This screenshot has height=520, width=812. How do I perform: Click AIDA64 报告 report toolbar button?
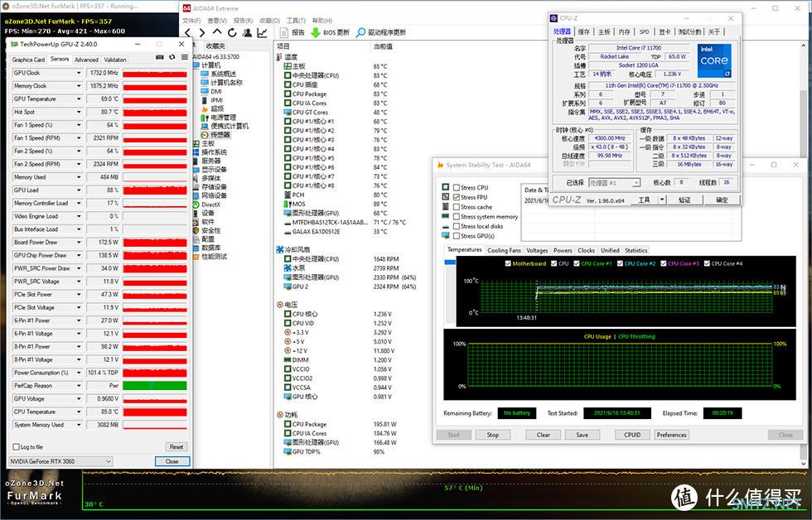[x=292, y=32]
